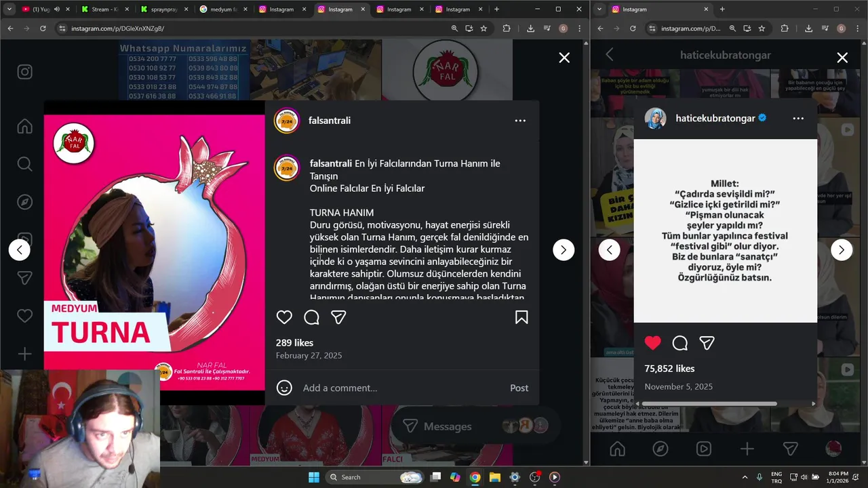Go to previous post in right window

(x=609, y=250)
